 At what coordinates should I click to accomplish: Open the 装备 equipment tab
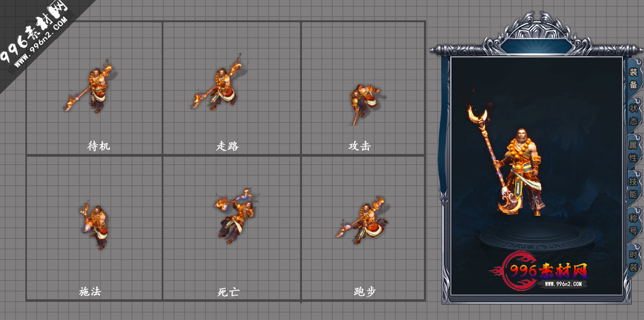point(633,79)
